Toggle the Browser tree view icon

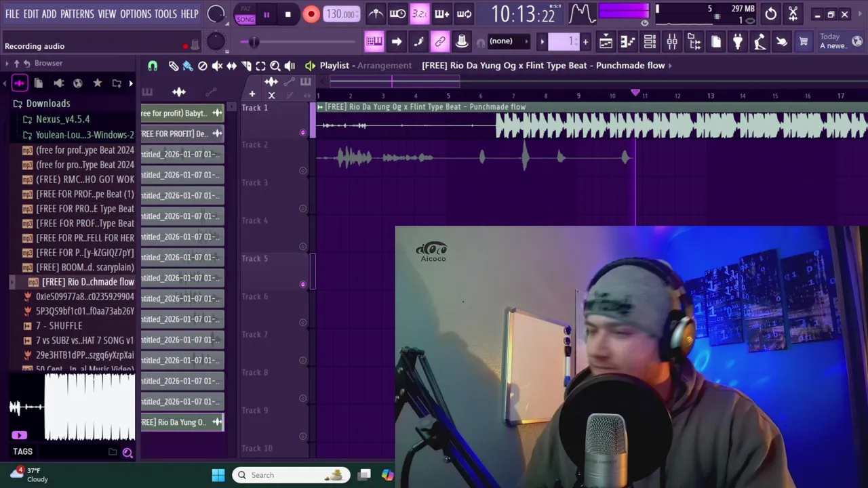[694, 42]
